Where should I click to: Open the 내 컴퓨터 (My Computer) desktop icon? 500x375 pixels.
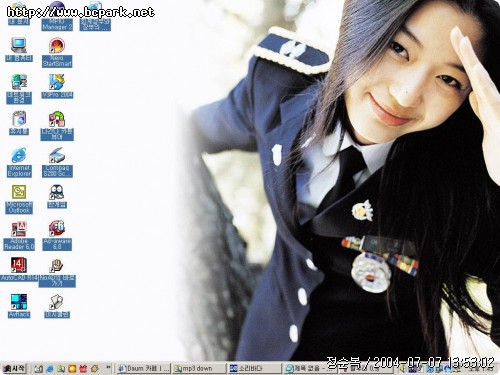[x=19, y=50]
